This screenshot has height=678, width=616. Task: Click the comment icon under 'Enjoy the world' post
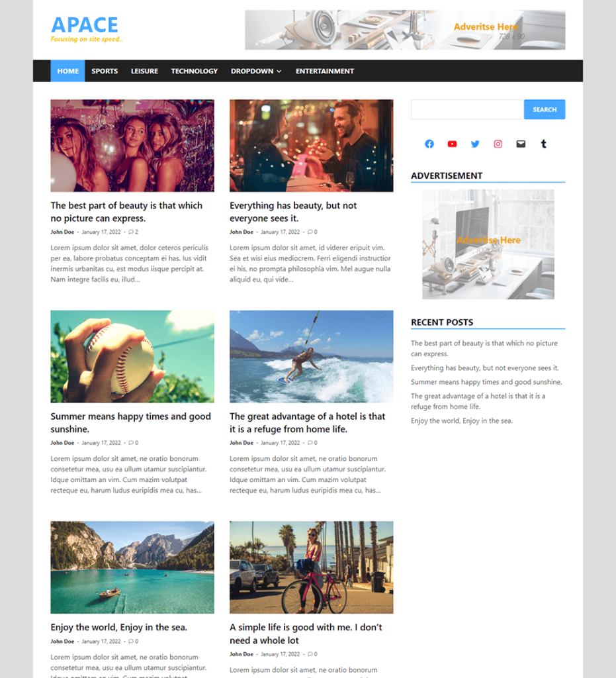(x=132, y=641)
